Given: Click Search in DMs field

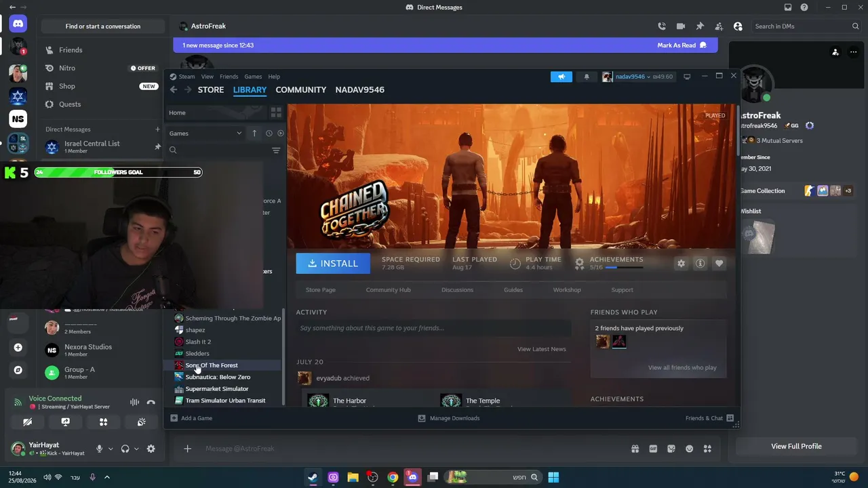Looking at the screenshot, I should coord(806,26).
